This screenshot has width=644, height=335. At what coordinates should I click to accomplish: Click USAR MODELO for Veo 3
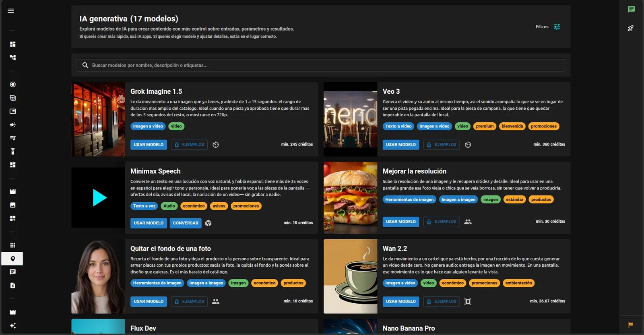coord(401,145)
